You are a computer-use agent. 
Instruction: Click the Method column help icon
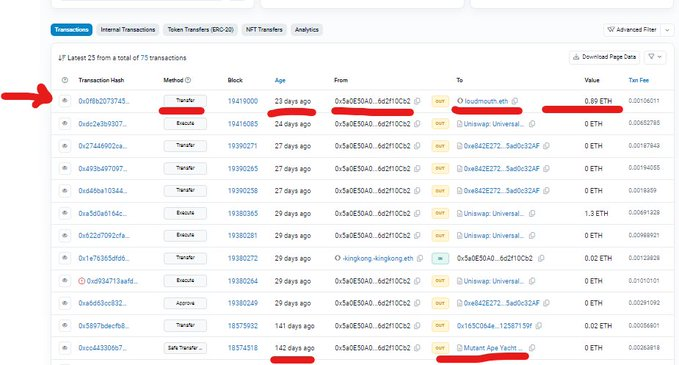[188, 80]
